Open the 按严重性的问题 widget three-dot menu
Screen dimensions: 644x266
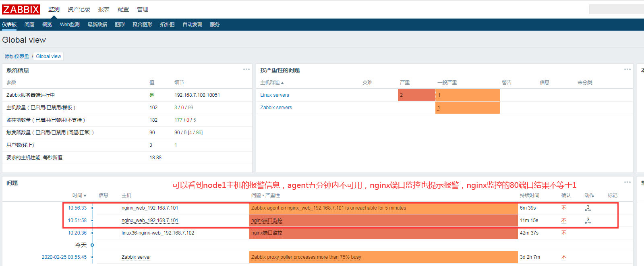point(627,69)
